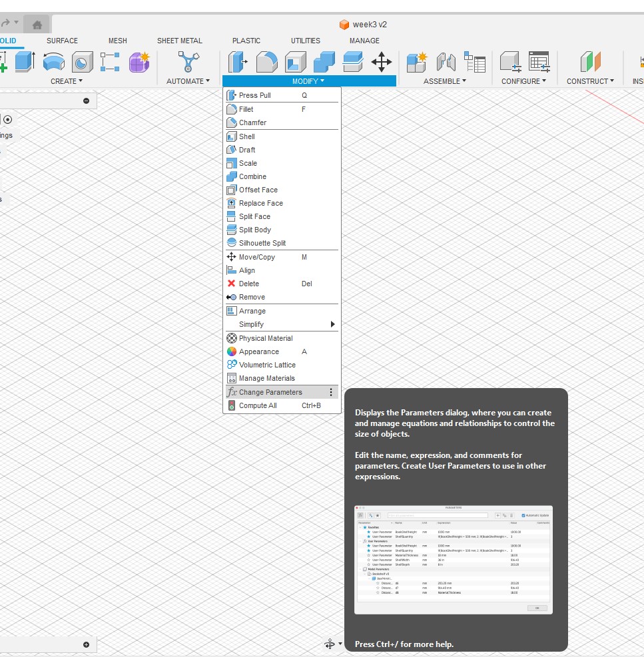Screen dimensions: 644x657
Task: Select the Revolve tool icon
Action: point(54,62)
